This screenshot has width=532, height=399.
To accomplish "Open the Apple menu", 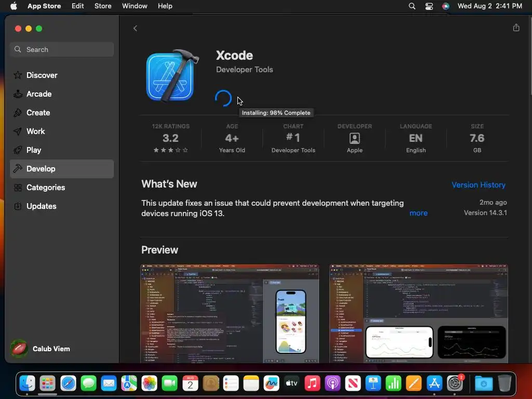I will (x=14, y=6).
